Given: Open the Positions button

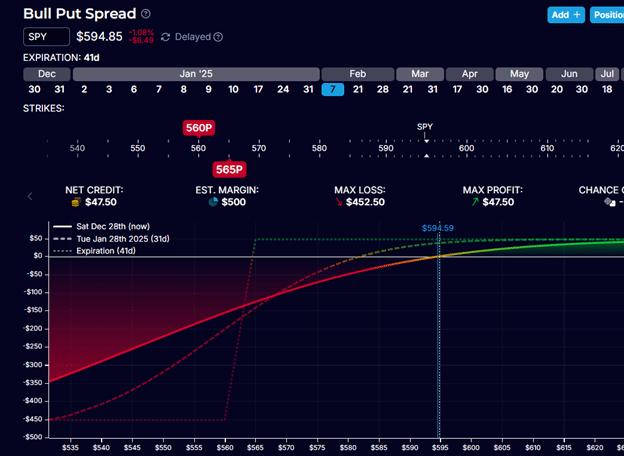Looking at the screenshot, I should pos(607,15).
